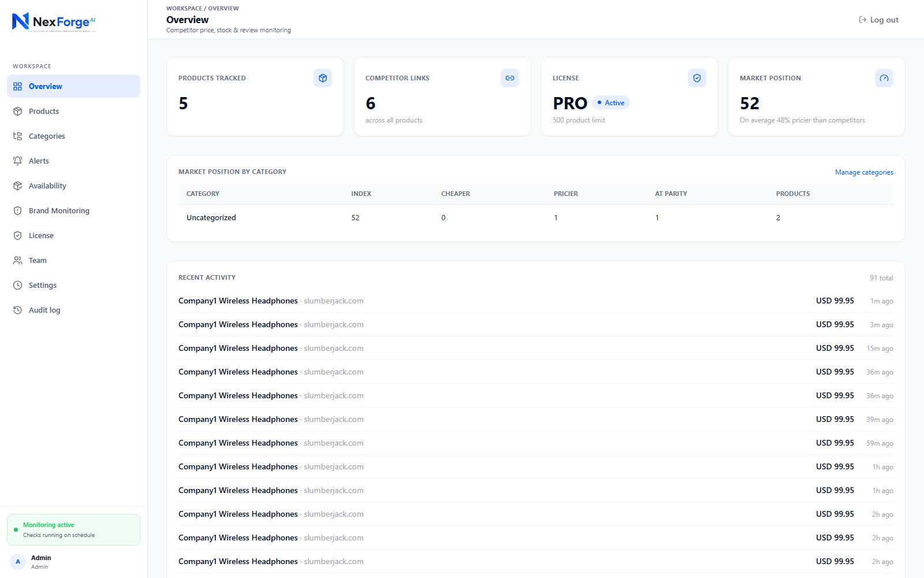The width and height of the screenshot is (924, 578).
Task: Select the Uncategorized category row
Action: tap(535, 218)
